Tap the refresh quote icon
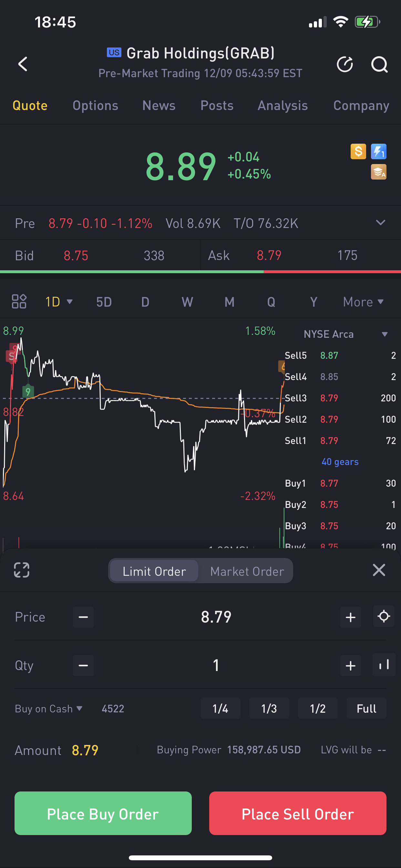 click(345, 64)
